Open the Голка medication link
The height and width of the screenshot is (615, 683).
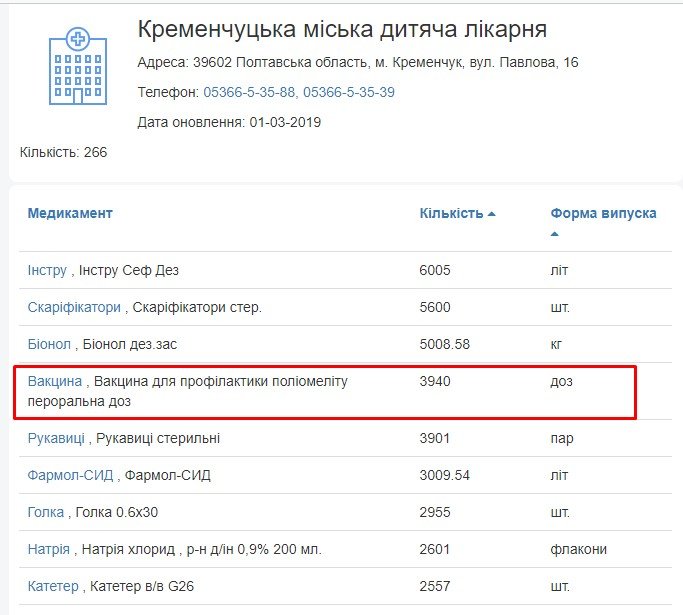(47, 512)
